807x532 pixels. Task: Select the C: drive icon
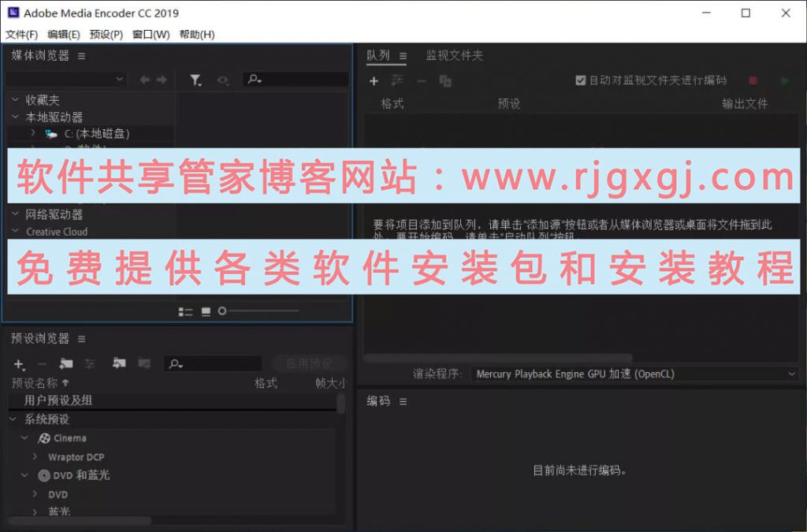click(51, 134)
